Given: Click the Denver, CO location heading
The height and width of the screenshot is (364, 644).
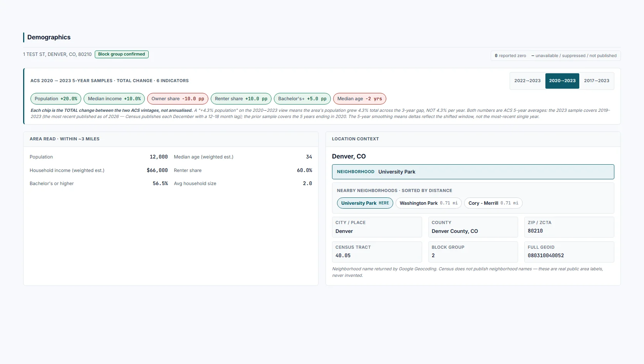Looking at the screenshot, I should point(349,157).
